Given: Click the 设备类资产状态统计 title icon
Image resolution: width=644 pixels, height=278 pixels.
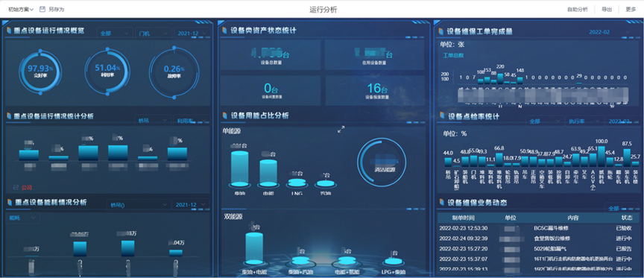Looking at the screenshot, I should 224,30.
